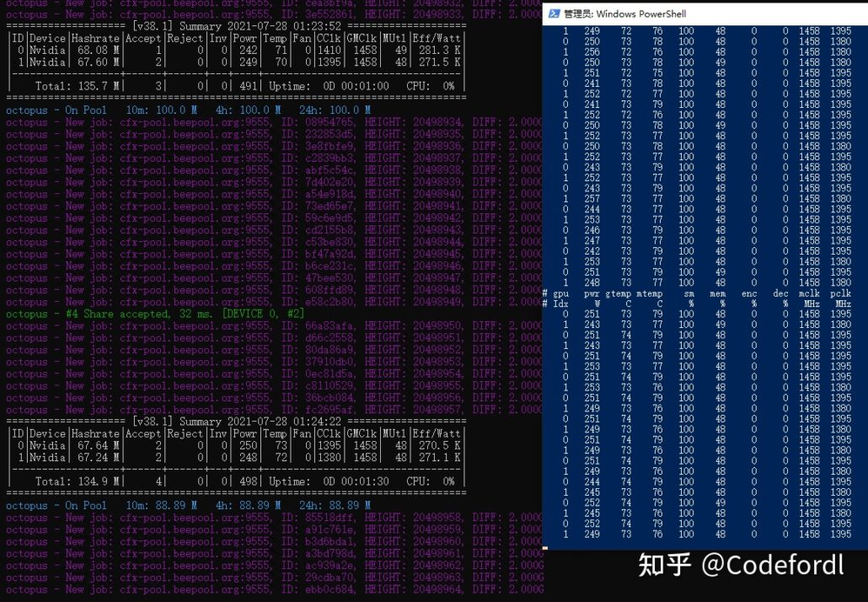
Task: Click job ID '08954765' in miner log
Action: pyautogui.click(x=329, y=122)
